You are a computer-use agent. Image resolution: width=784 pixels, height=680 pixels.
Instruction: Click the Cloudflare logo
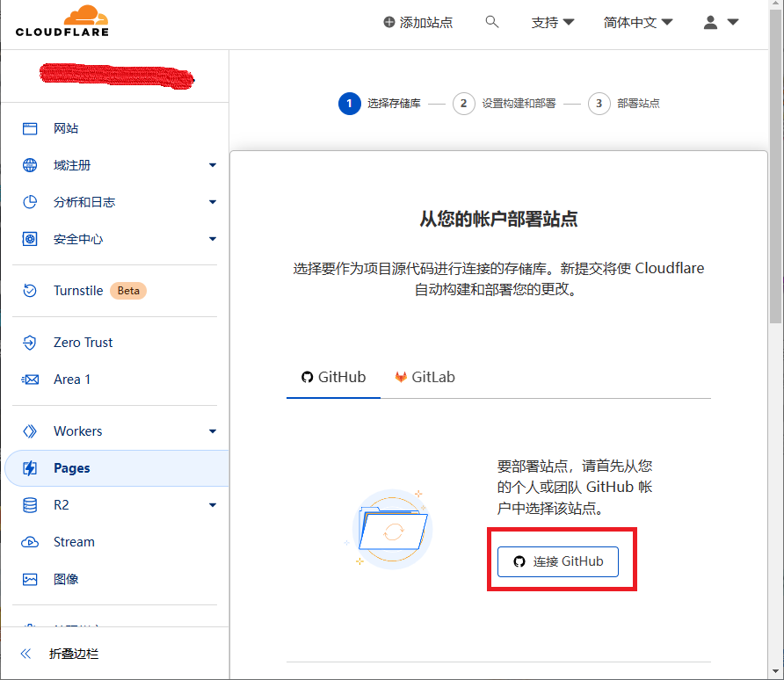(62, 21)
